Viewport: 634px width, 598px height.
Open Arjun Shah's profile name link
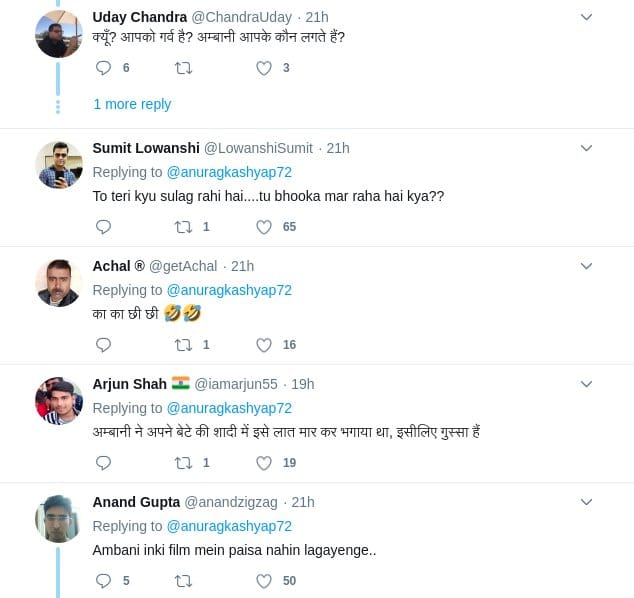pos(129,384)
